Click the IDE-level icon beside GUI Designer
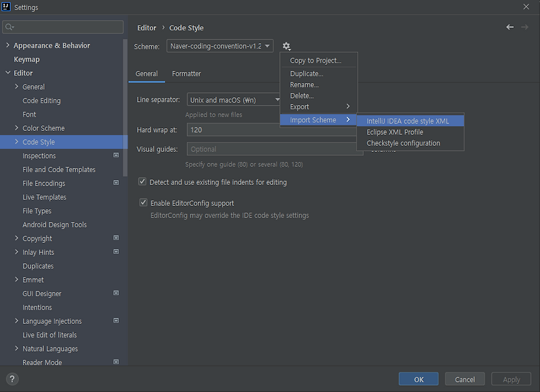This screenshot has height=392, width=540. pos(116,293)
